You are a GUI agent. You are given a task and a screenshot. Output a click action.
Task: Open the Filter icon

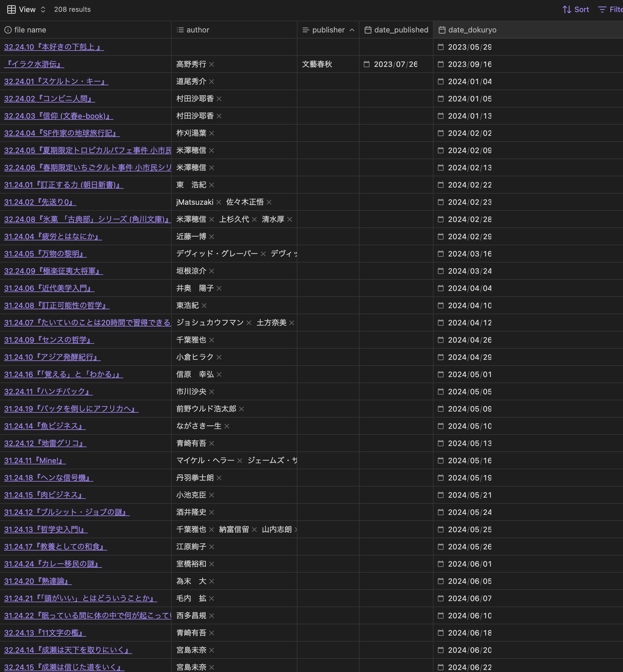coord(602,9)
